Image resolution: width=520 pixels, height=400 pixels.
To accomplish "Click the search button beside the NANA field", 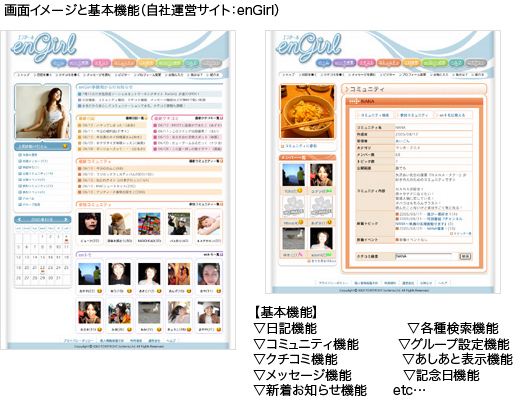I will point(465,256).
